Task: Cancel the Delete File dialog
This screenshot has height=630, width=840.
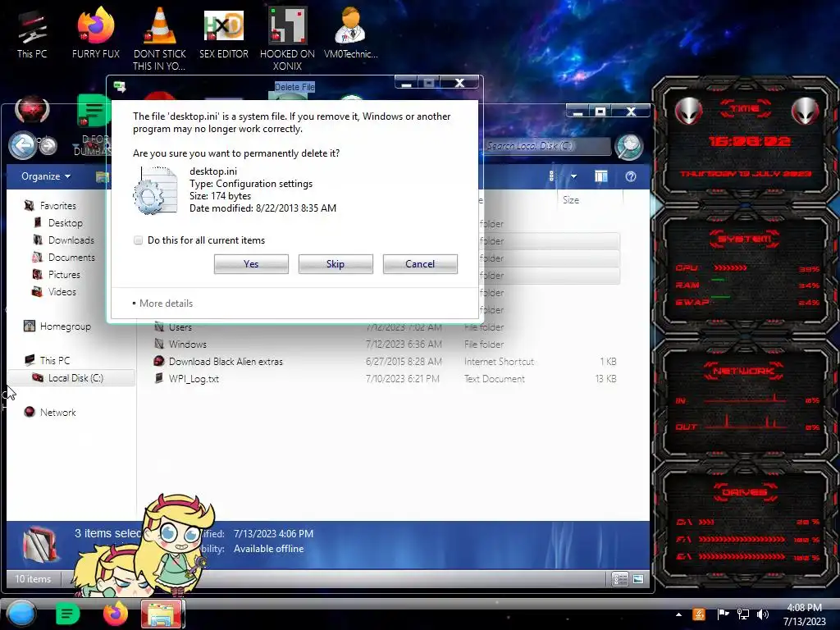Action: click(x=420, y=264)
